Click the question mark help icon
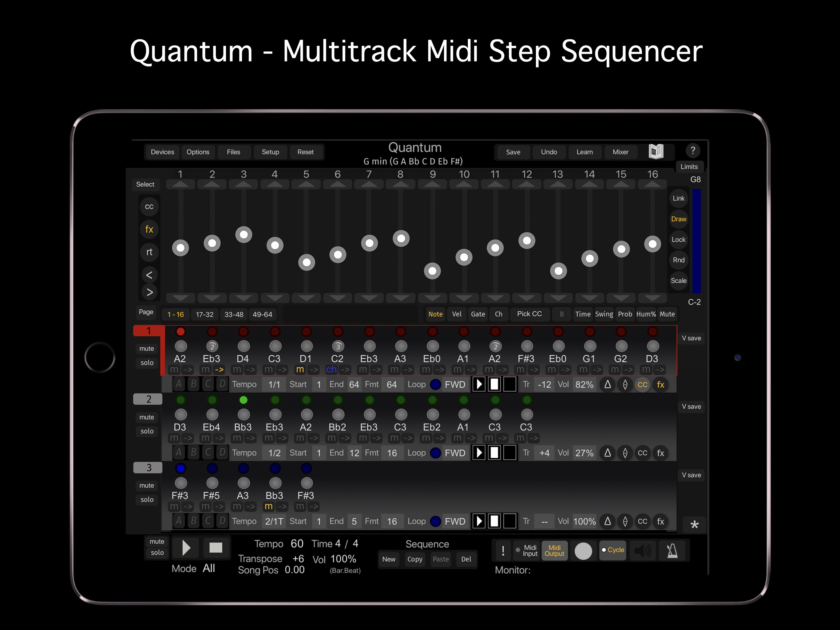 692,150
